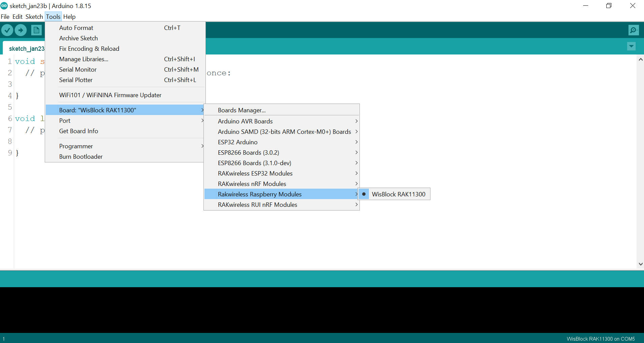Open the Sketch menu

point(34,16)
